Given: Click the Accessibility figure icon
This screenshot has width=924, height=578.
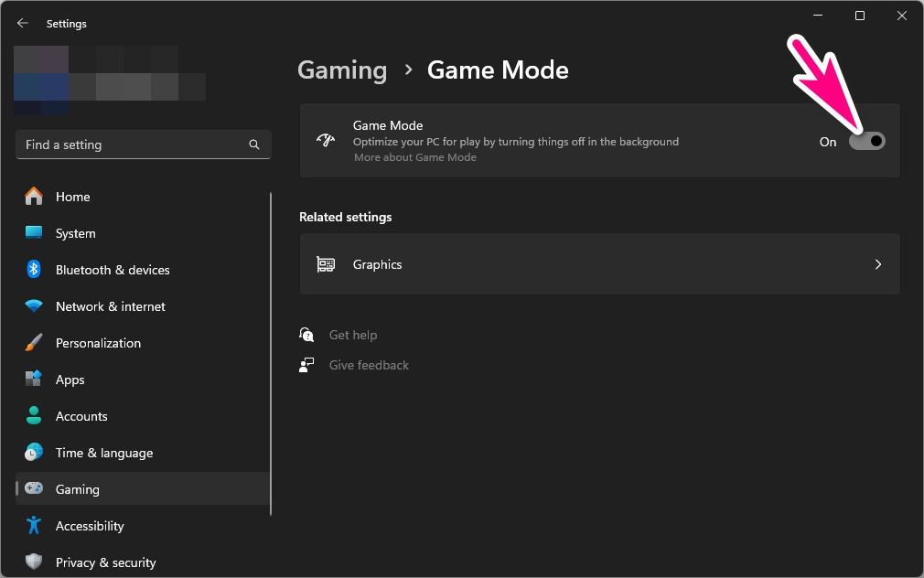Looking at the screenshot, I should coord(34,526).
